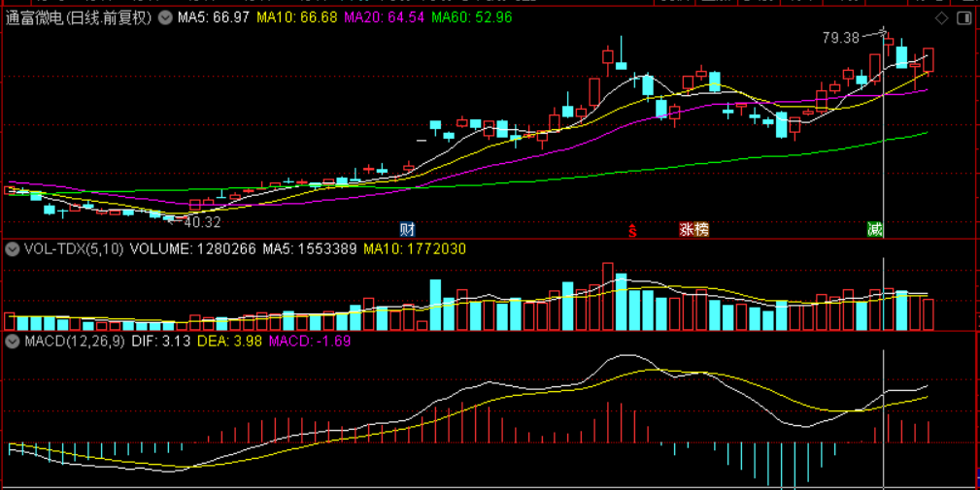Click the red S marker under chart

point(632,230)
